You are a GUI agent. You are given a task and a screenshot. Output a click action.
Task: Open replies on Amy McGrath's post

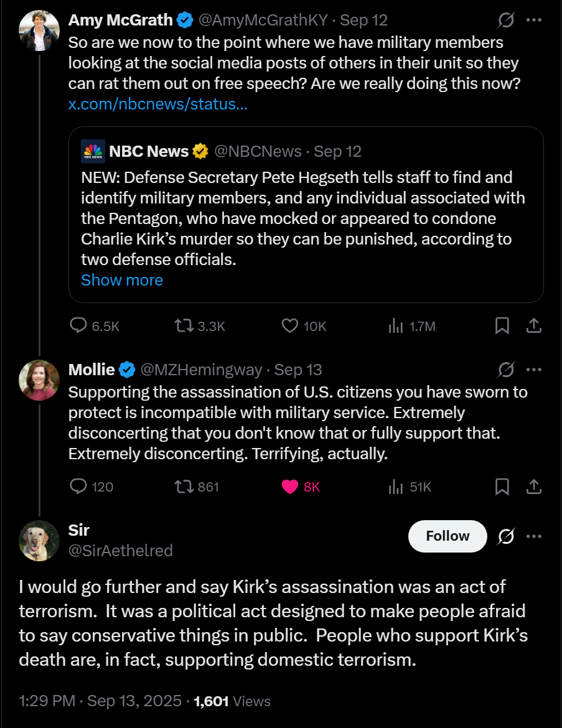[94, 326]
